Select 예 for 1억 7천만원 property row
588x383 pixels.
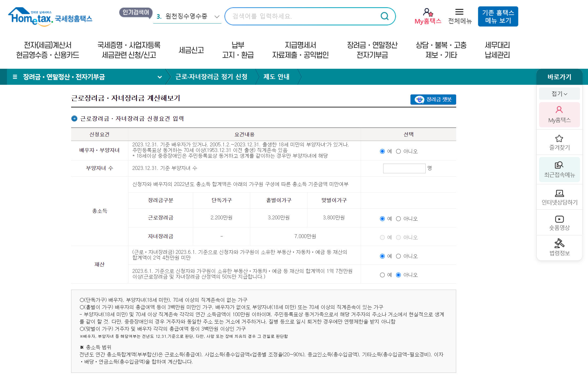(382, 275)
